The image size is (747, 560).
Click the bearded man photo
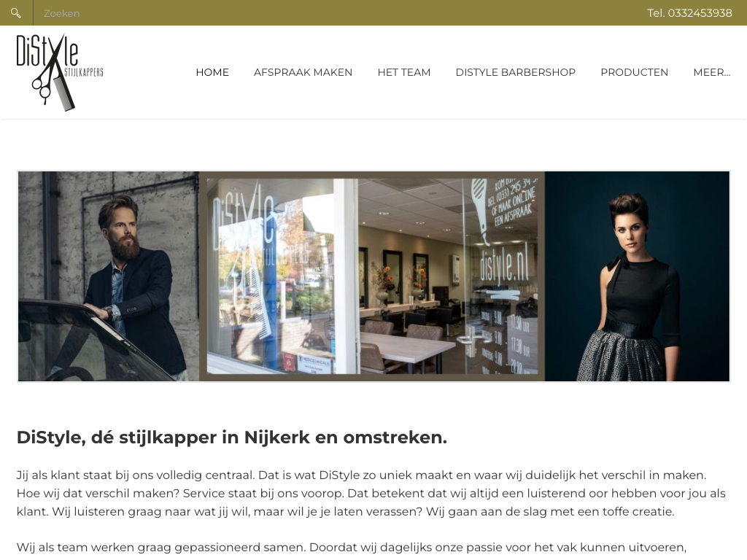click(109, 276)
